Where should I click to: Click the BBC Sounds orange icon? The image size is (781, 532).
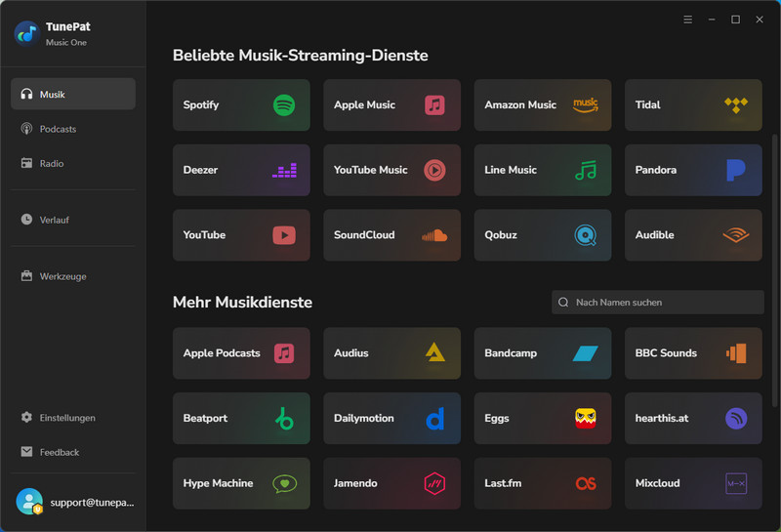click(736, 353)
